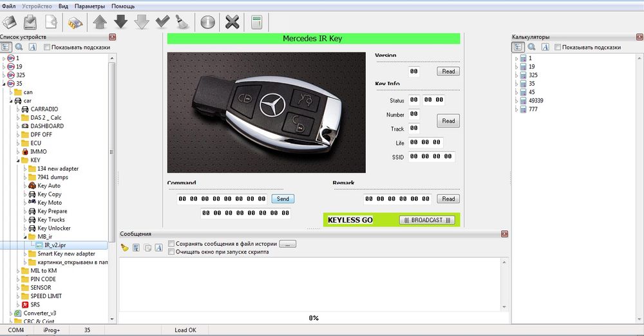Click the gray up arrow toolbar icon
This screenshot has height=336, width=644.
coord(100,22)
